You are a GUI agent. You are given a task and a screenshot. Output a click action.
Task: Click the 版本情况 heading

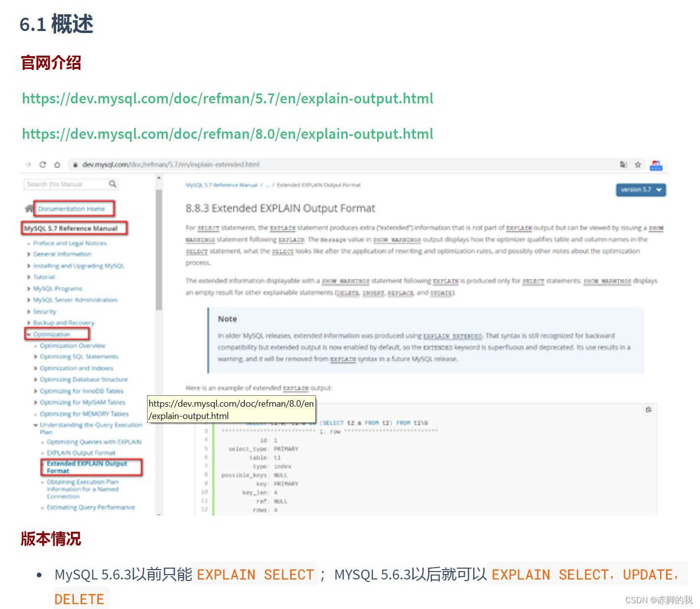click(x=51, y=539)
